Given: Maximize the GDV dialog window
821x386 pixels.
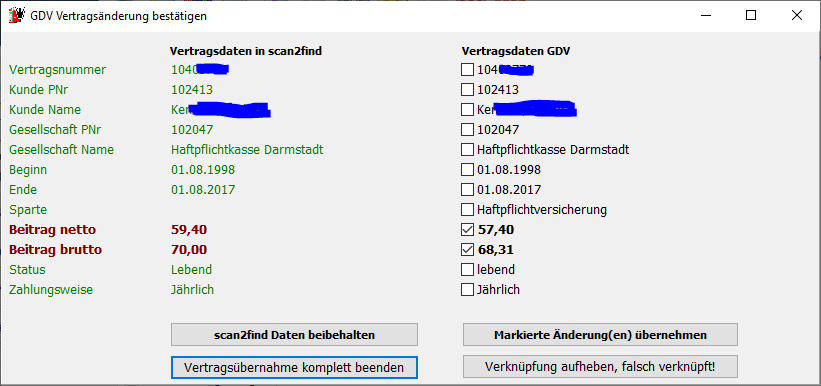Looking at the screenshot, I should tap(751, 16).
